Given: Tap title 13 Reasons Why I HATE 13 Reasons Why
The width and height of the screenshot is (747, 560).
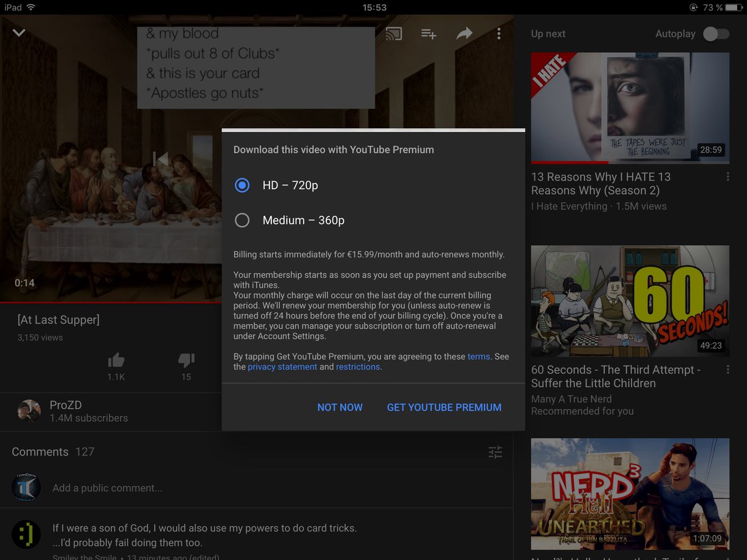Looking at the screenshot, I should (x=601, y=184).
